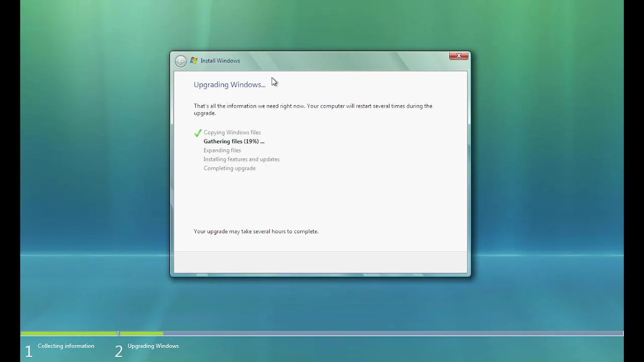
Task: Click the "Upgrading Windows" stage label at bottom
Action: [x=153, y=346]
